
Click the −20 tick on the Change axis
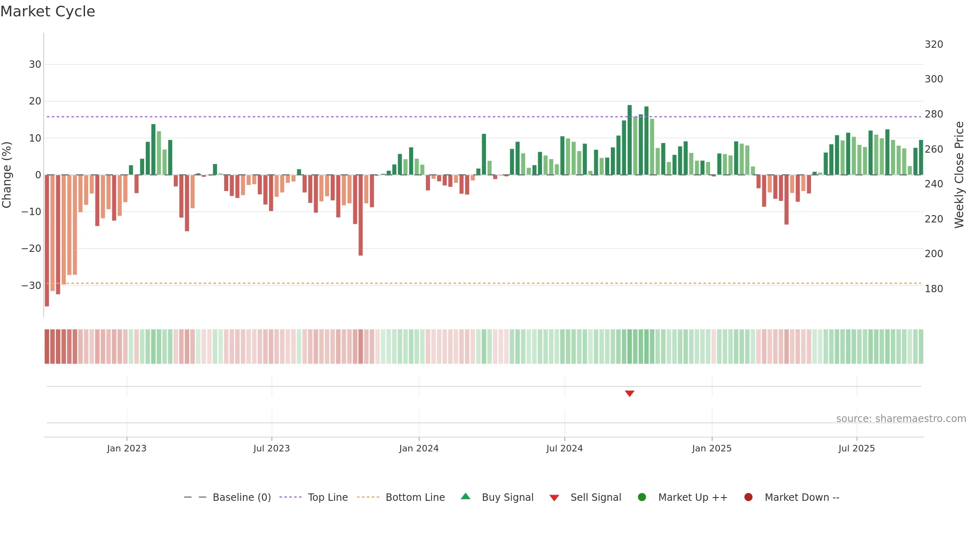point(31,248)
